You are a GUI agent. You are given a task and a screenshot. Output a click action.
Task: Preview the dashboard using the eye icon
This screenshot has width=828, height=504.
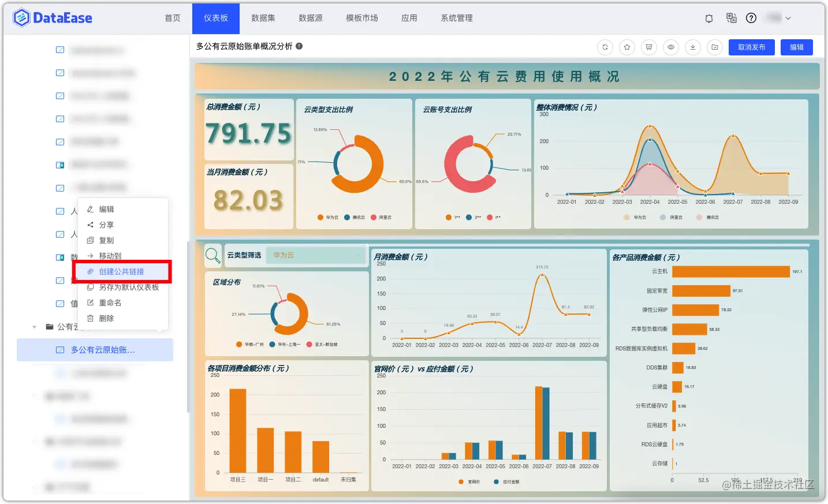click(671, 47)
